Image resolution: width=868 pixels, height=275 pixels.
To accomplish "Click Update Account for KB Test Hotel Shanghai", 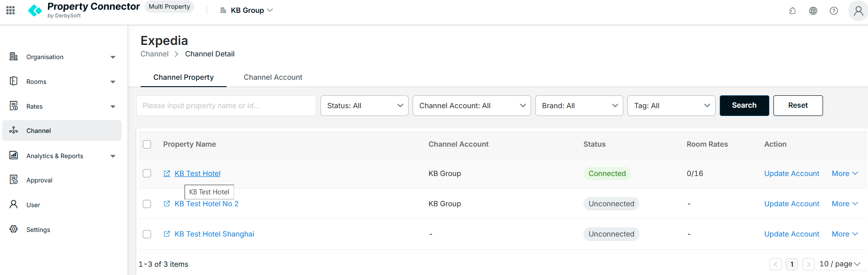I will 791,234.
